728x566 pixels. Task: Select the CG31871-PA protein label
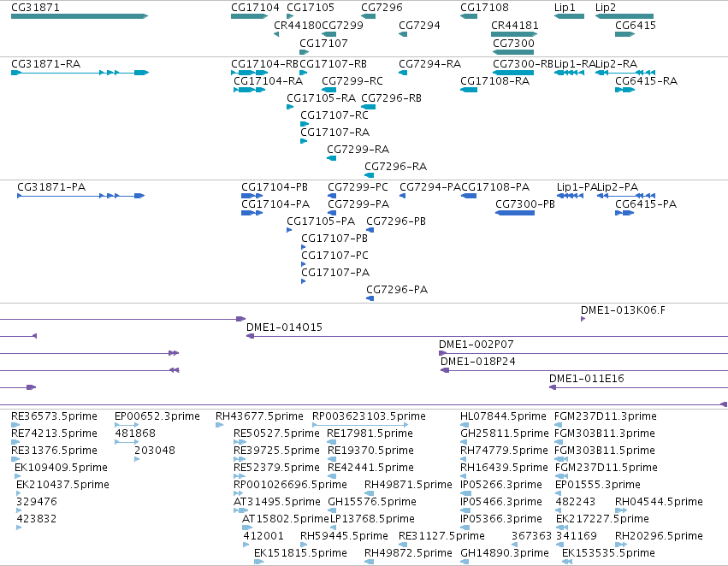click(51, 187)
